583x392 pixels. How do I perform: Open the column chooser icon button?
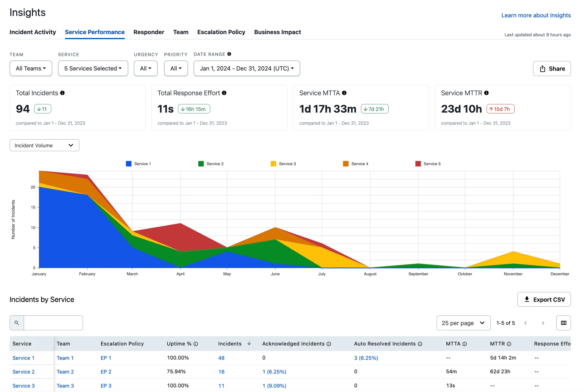click(x=563, y=323)
